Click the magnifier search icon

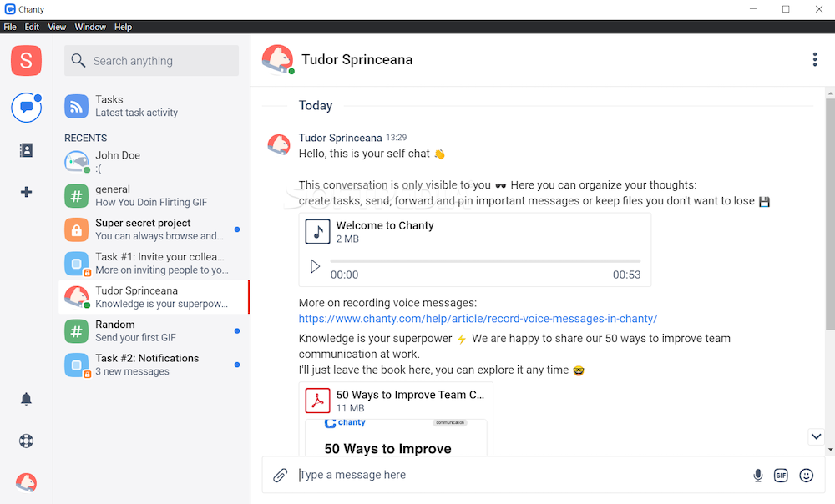(x=78, y=61)
